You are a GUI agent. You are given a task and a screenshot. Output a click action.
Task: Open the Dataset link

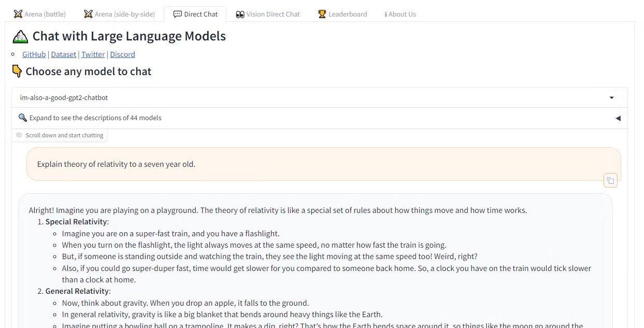63,54
